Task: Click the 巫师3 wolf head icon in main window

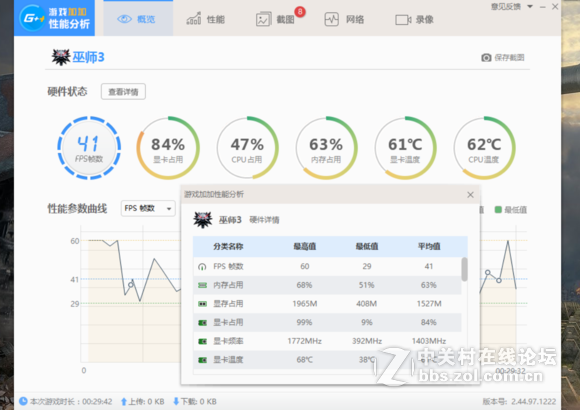Action: 61,57
